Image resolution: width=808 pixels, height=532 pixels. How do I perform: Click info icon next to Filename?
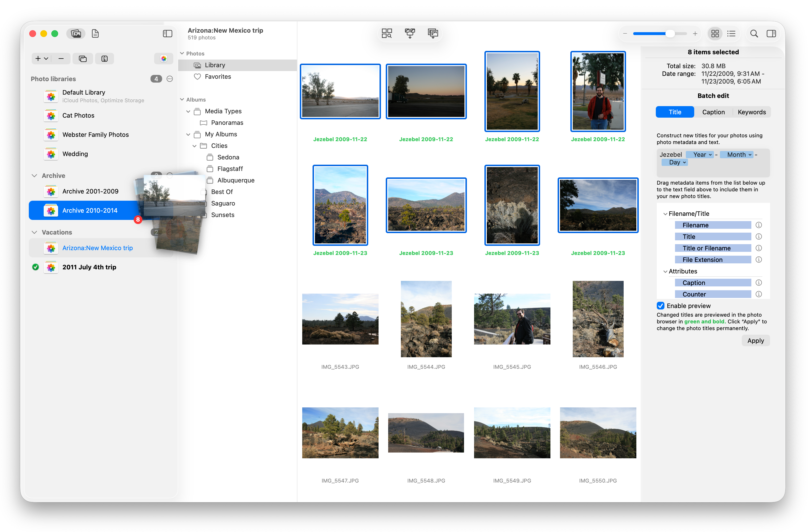pos(759,225)
